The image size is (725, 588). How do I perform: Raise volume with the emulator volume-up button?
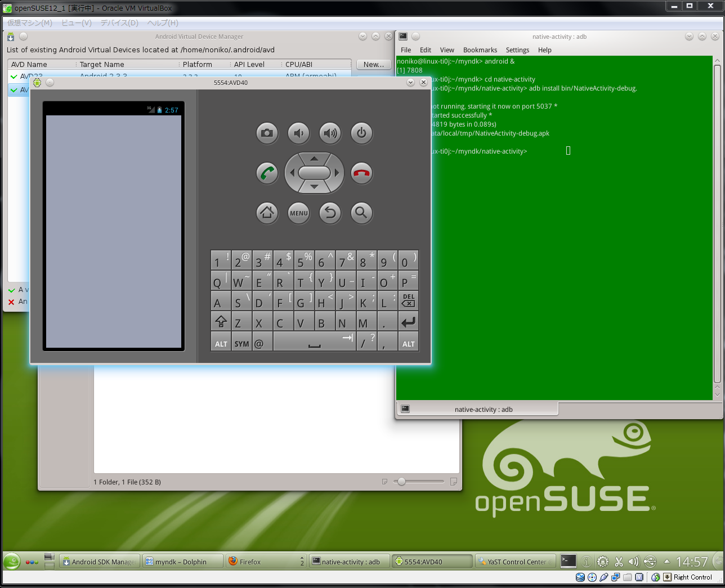pos(330,133)
